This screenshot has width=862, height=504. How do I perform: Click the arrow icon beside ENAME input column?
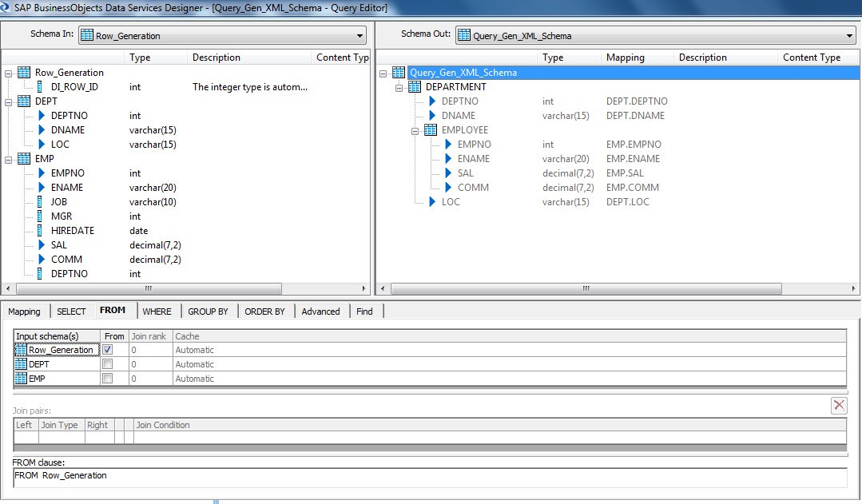(42, 188)
